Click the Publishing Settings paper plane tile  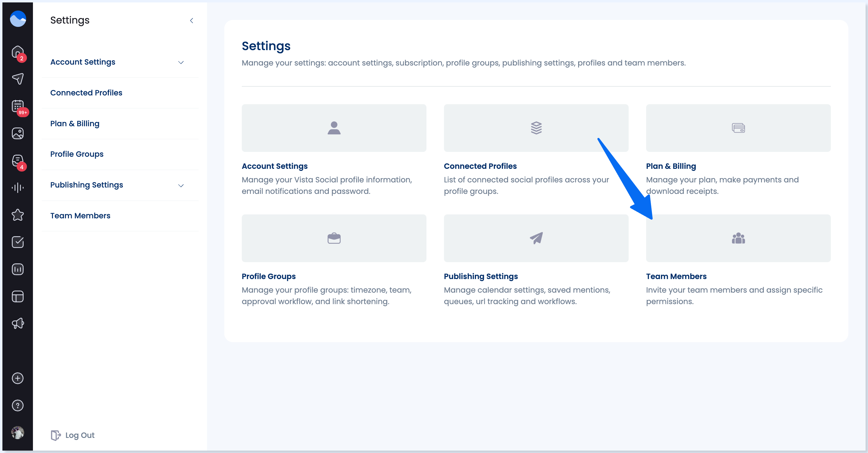click(x=536, y=238)
